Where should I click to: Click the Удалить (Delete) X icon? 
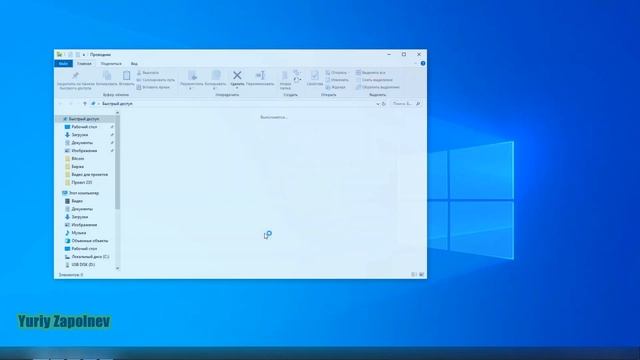pyautogui.click(x=237, y=75)
